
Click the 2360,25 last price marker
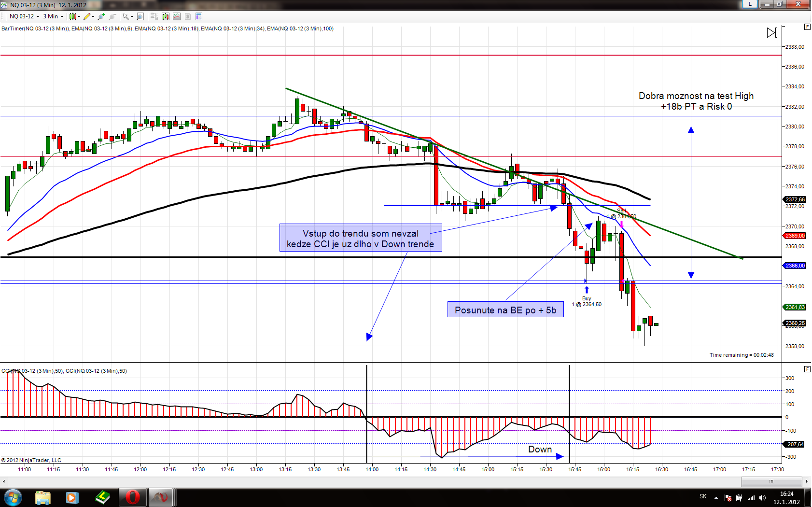[795, 323]
